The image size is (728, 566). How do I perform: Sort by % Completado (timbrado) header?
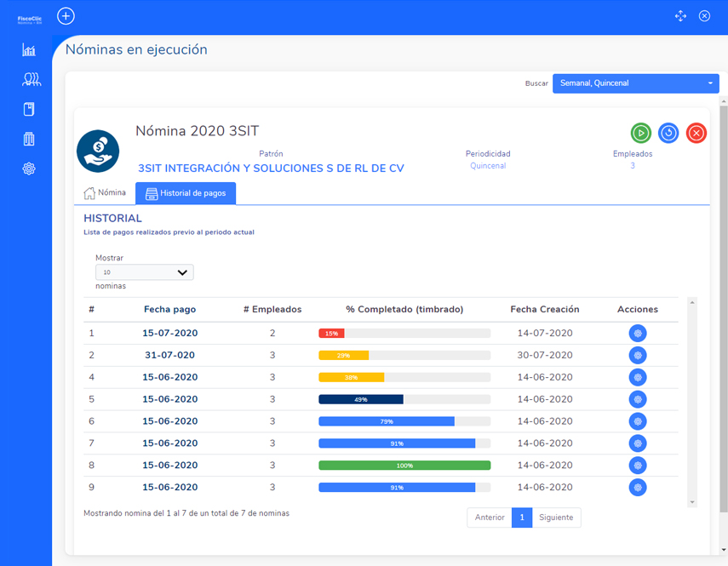tap(404, 310)
